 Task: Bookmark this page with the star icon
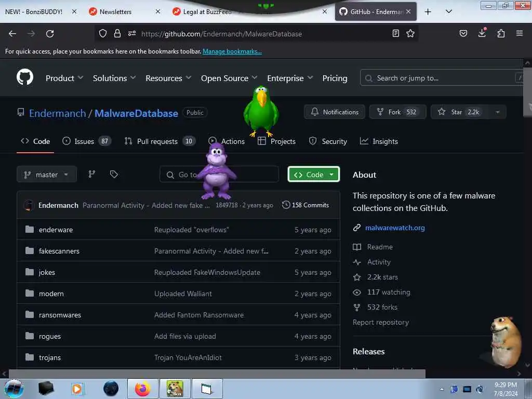click(x=410, y=34)
